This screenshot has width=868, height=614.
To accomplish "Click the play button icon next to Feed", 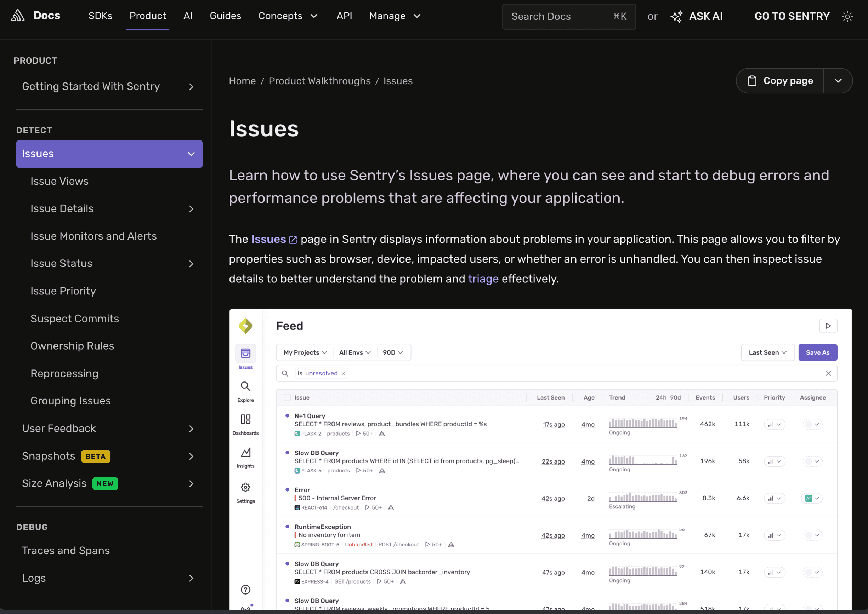I will coord(828,326).
